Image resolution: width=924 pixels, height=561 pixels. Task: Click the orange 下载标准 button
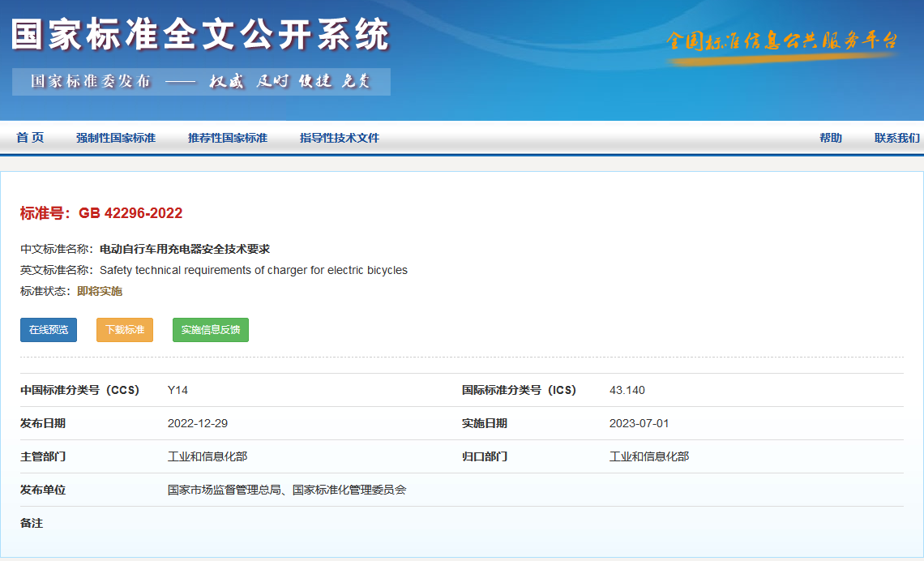pos(125,330)
